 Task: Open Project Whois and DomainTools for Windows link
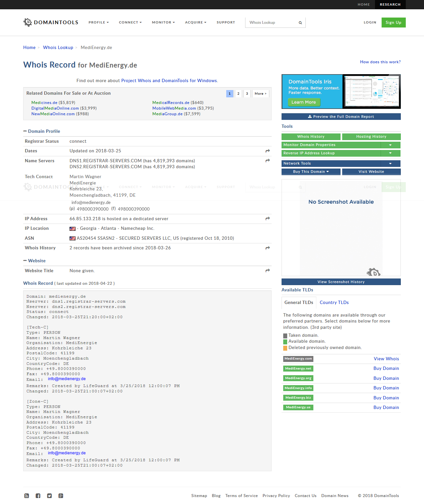tap(169, 81)
